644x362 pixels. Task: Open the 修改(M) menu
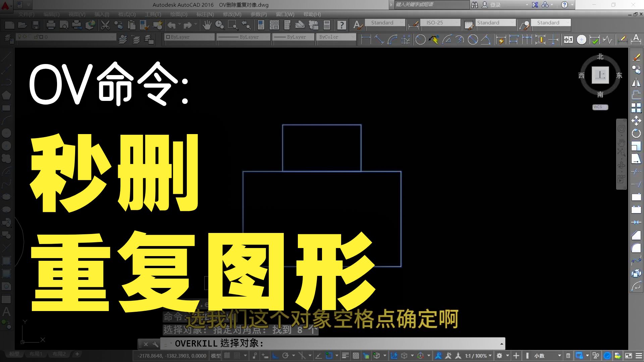pos(231,14)
